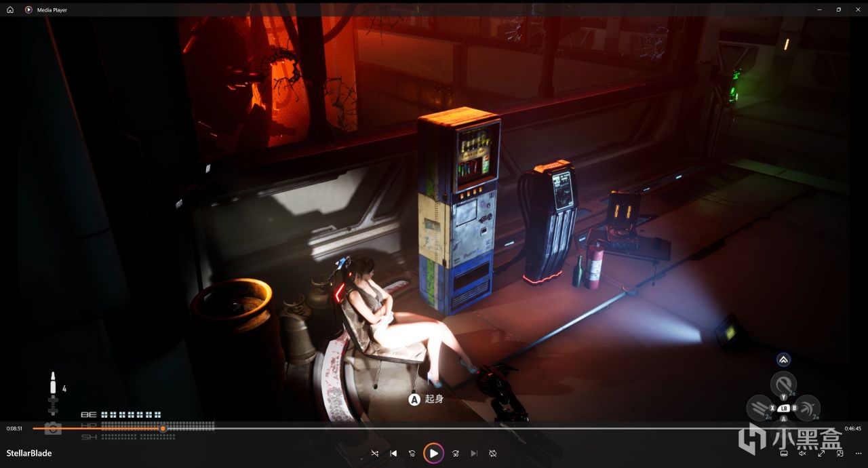Unmute the player volume
This screenshot has width=868, height=468.
coord(802,453)
